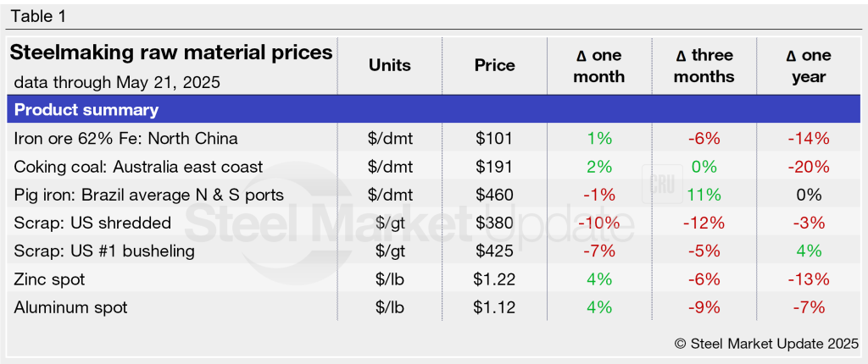Click the 11% pig iron three-month value
Image resolution: width=868 pixels, height=364 pixels.
(x=704, y=195)
